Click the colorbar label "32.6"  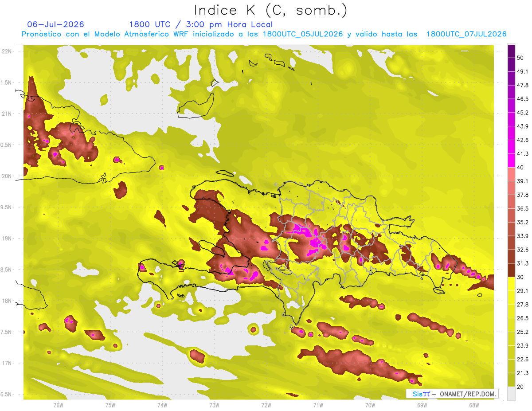[523, 250]
